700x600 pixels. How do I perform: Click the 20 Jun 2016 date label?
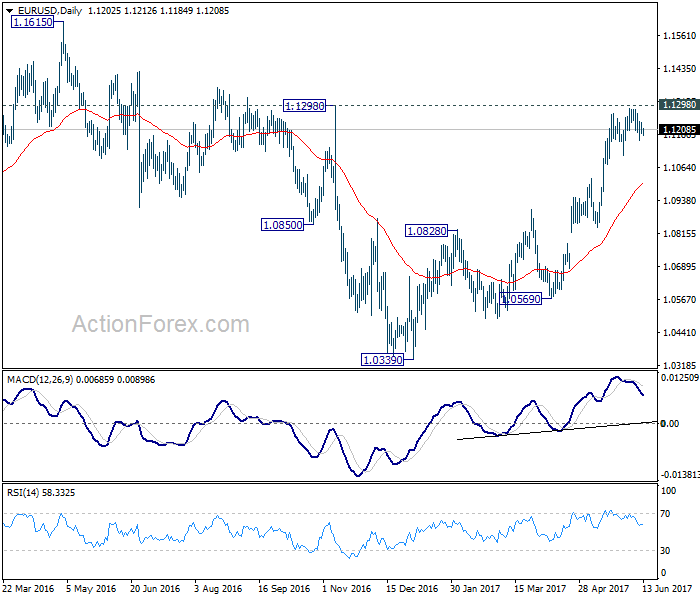click(x=155, y=589)
